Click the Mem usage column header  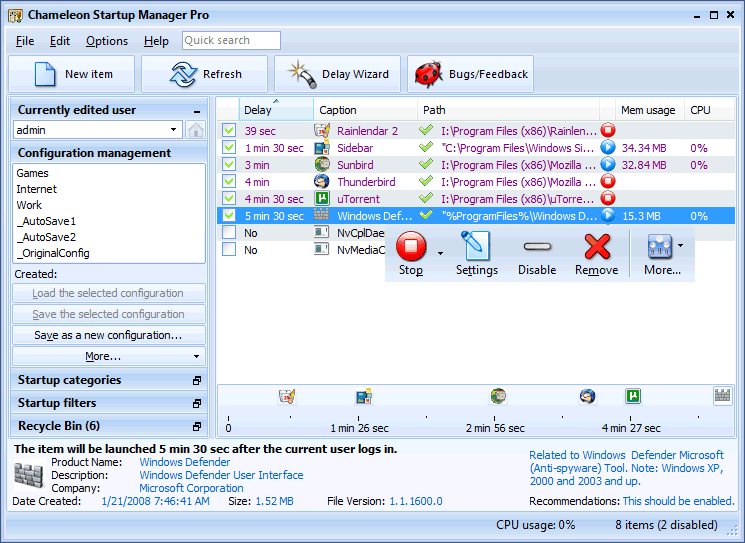point(649,110)
